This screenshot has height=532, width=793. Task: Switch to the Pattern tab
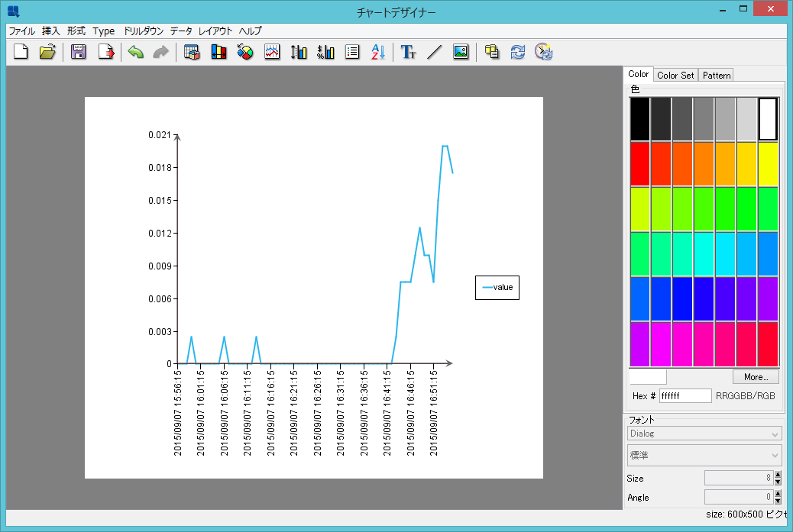(x=717, y=75)
